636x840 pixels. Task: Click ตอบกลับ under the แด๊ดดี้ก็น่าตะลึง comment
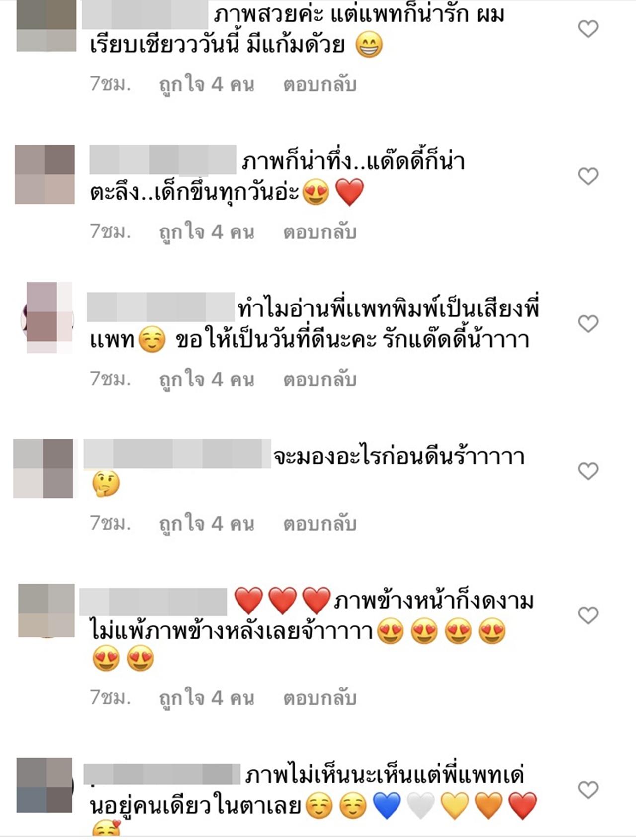click(x=320, y=232)
